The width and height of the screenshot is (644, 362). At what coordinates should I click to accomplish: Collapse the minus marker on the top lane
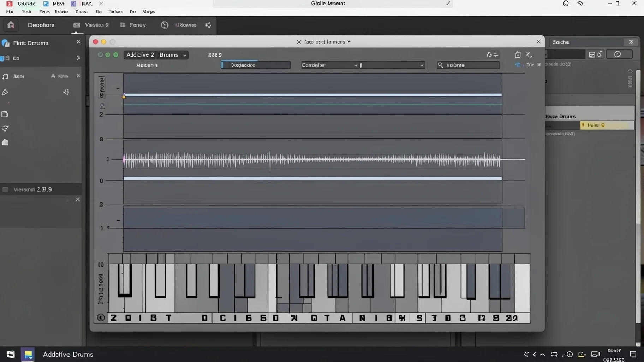118,88
